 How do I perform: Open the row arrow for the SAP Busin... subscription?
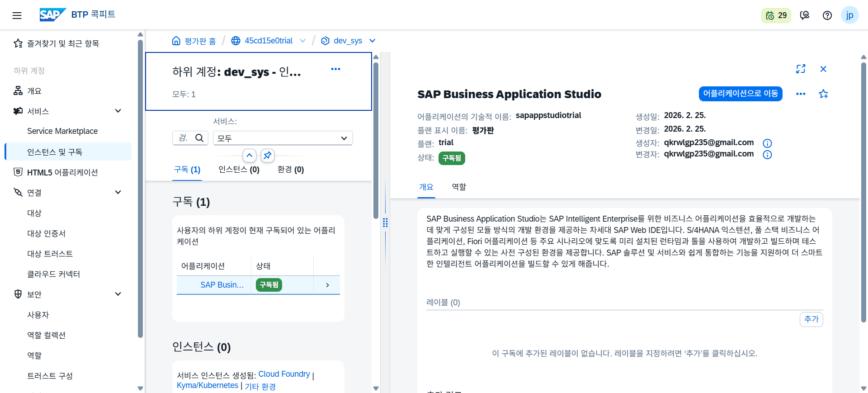point(327,285)
